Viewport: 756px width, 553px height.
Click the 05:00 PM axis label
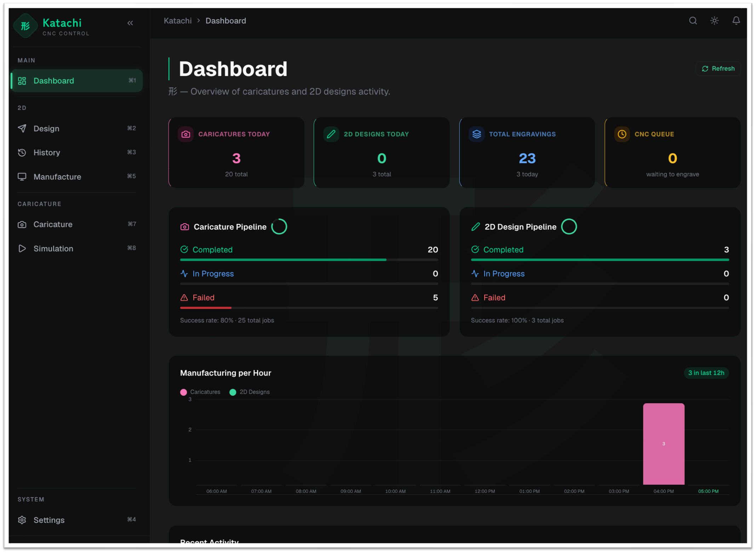click(708, 491)
